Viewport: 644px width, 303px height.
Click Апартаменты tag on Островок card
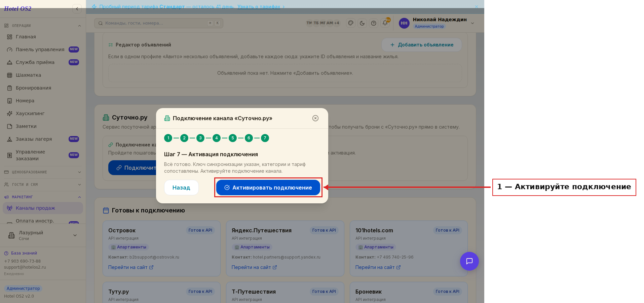pyautogui.click(x=128, y=247)
